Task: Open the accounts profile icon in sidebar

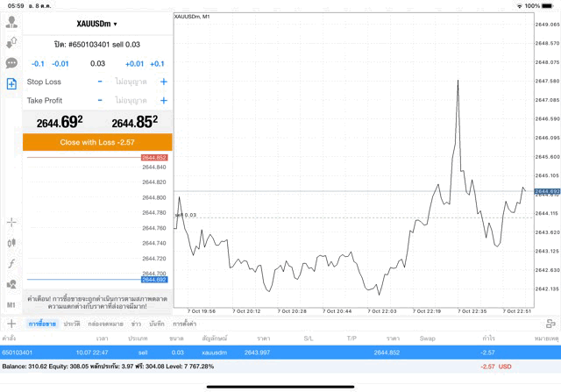Action: click(x=11, y=20)
